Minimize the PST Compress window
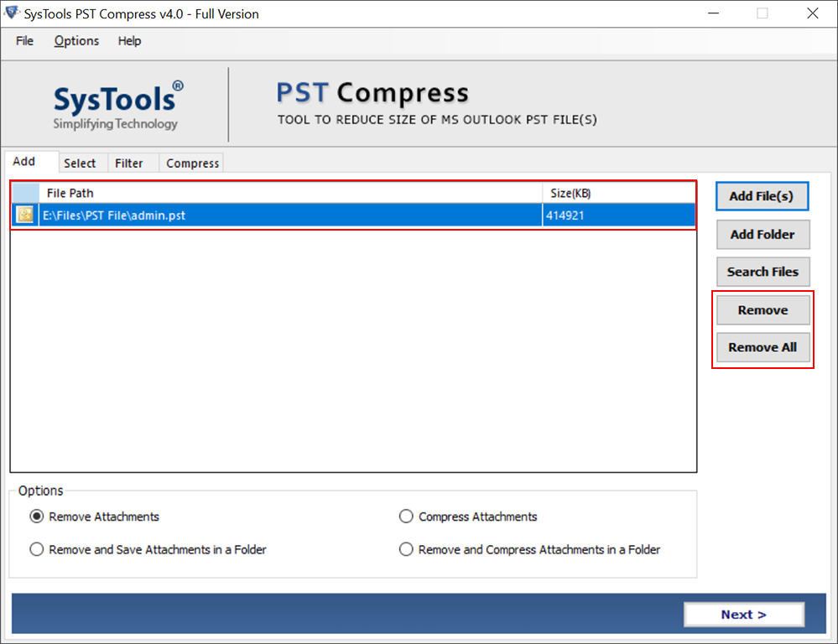This screenshot has width=838, height=644. [x=713, y=13]
